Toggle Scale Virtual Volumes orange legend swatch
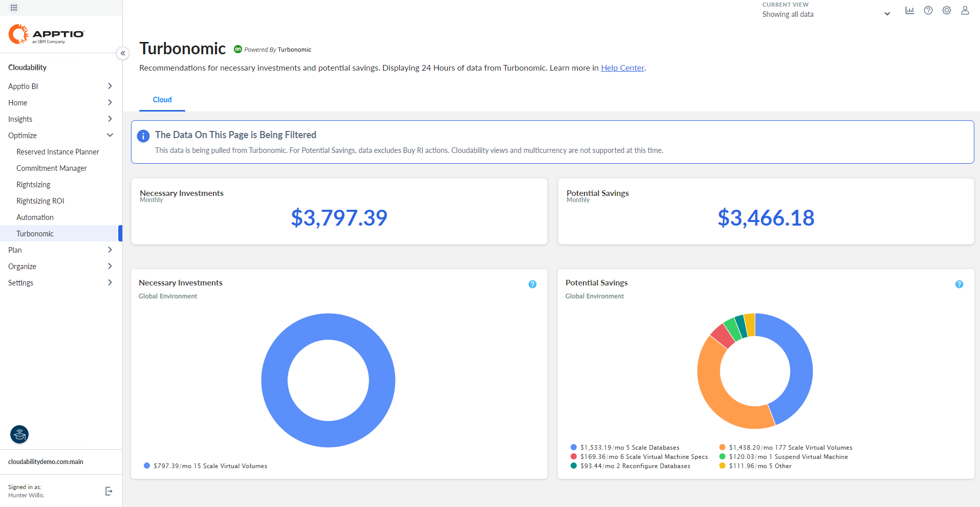Screen dimensions: 980x507 pyautogui.click(x=722, y=448)
